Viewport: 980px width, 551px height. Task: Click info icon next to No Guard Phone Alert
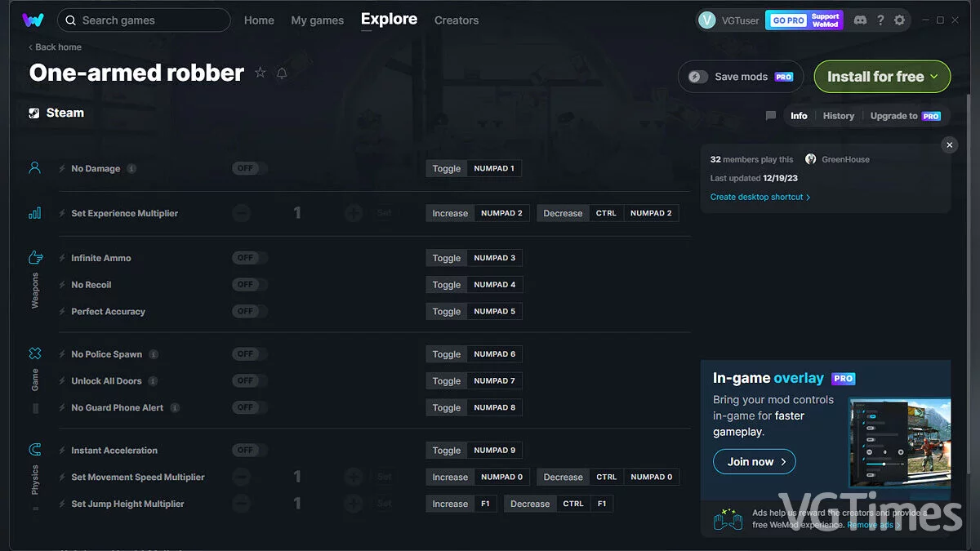(x=175, y=407)
